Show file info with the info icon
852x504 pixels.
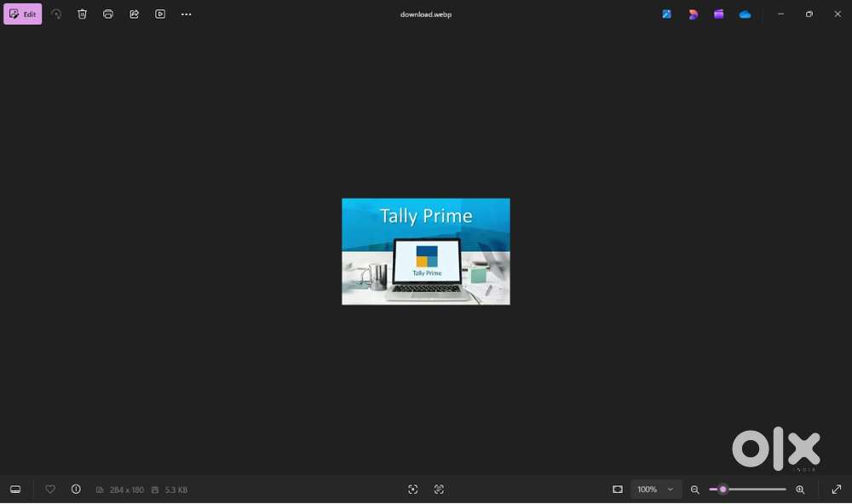click(x=76, y=490)
